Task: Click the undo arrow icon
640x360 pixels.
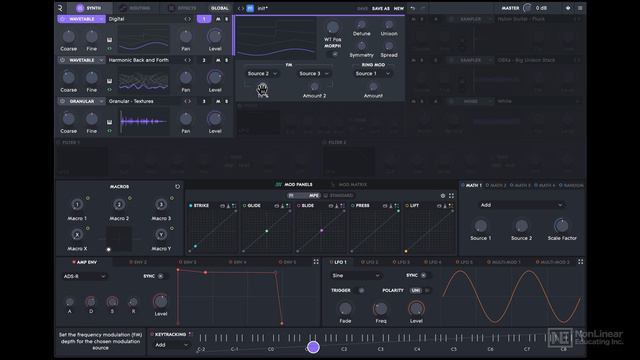Action: click(413, 8)
